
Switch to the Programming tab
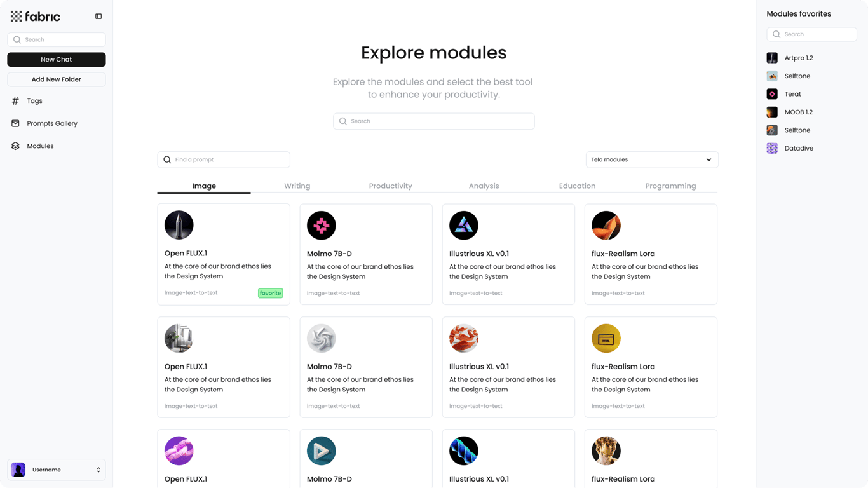point(670,186)
